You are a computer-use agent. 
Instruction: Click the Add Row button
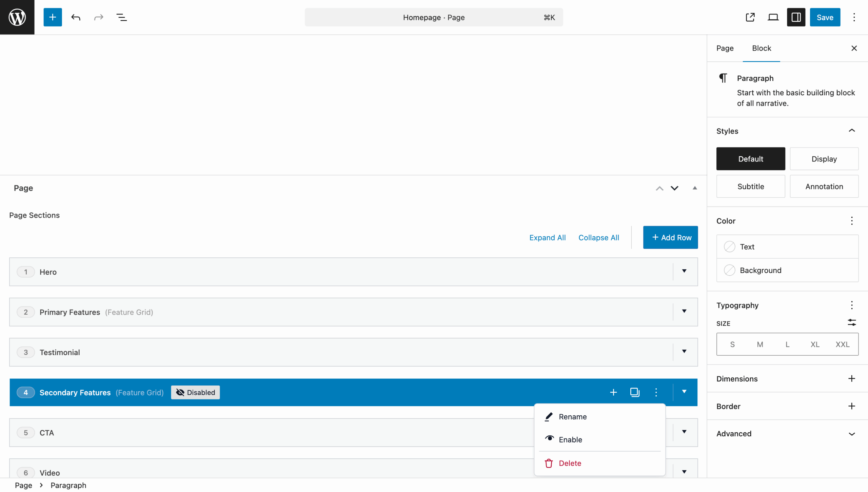point(670,237)
